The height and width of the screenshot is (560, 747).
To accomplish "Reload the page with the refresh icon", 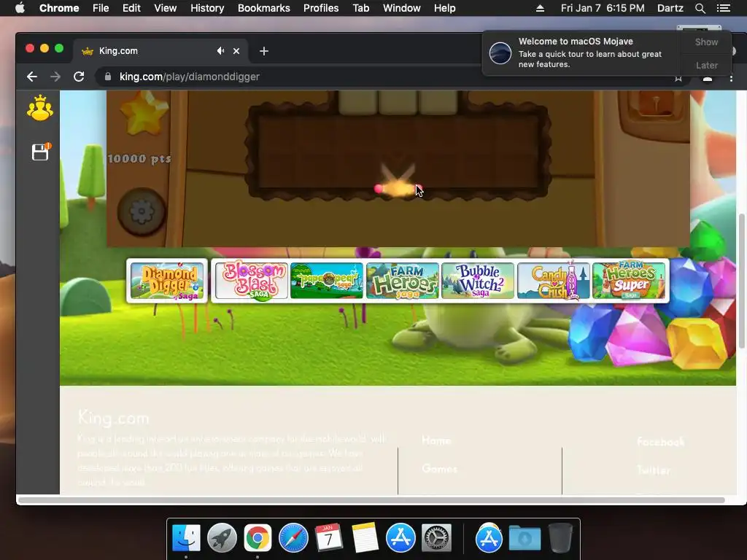I will click(x=79, y=77).
